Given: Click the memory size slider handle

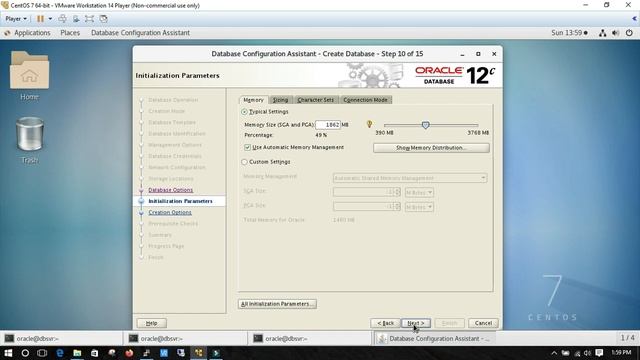Looking at the screenshot, I should click(425, 125).
